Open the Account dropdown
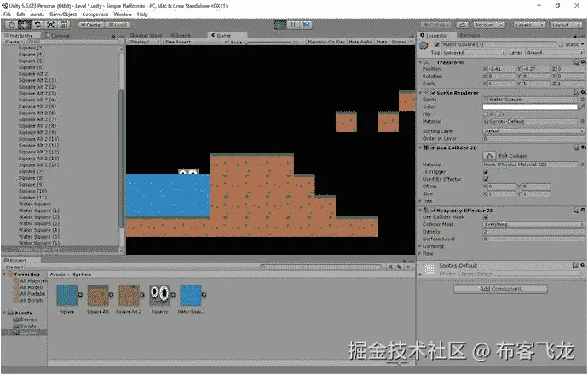Screen dimensions: 588x375 click(x=488, y=25)
